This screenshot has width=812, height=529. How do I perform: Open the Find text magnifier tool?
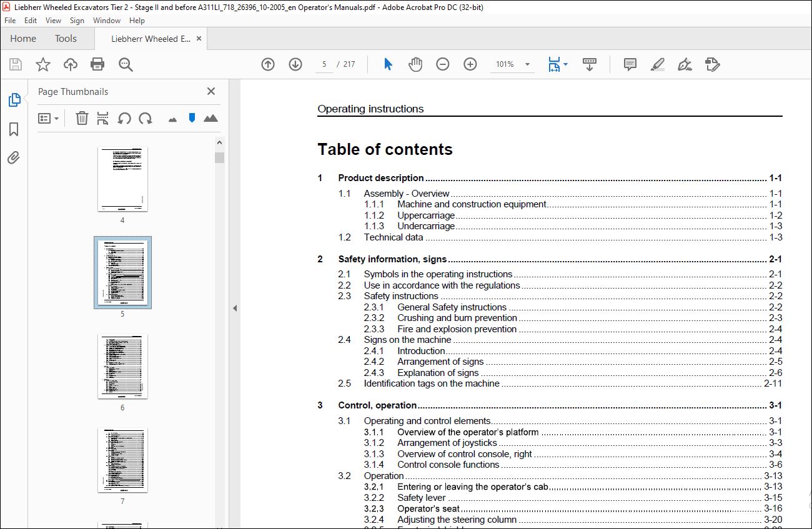[126, 64]
